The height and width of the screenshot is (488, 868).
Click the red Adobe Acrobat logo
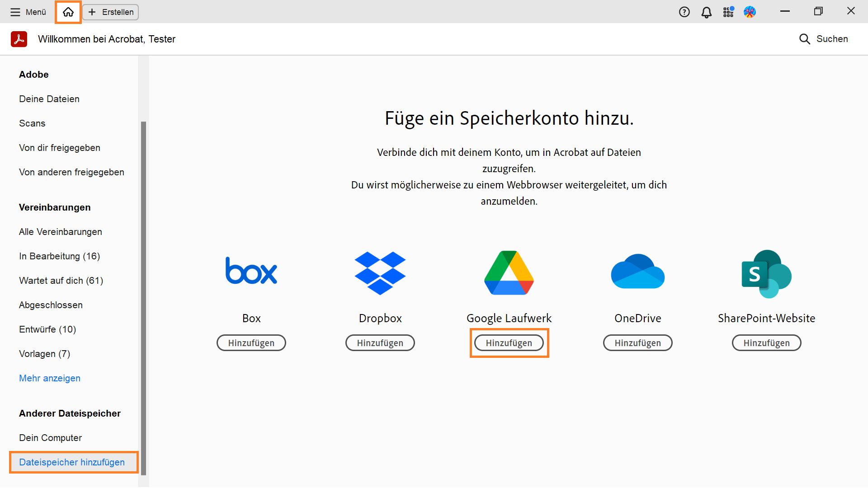(19, 39)
